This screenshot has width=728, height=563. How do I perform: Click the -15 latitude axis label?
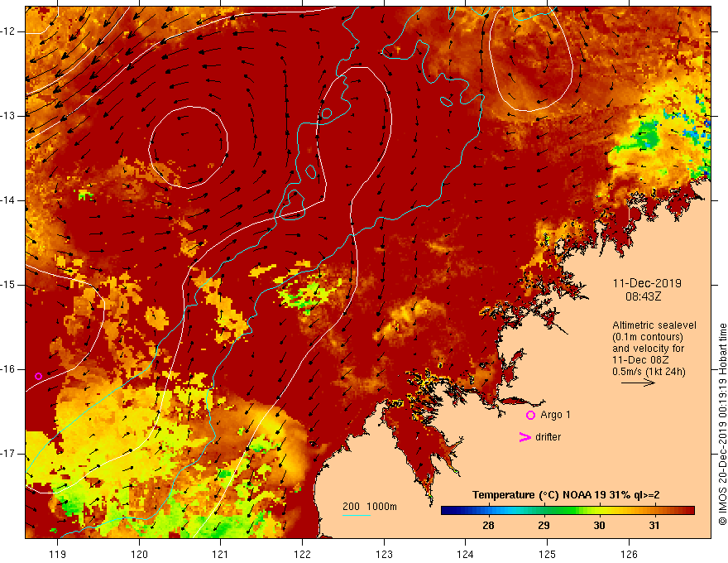click(x=8, y=285)
